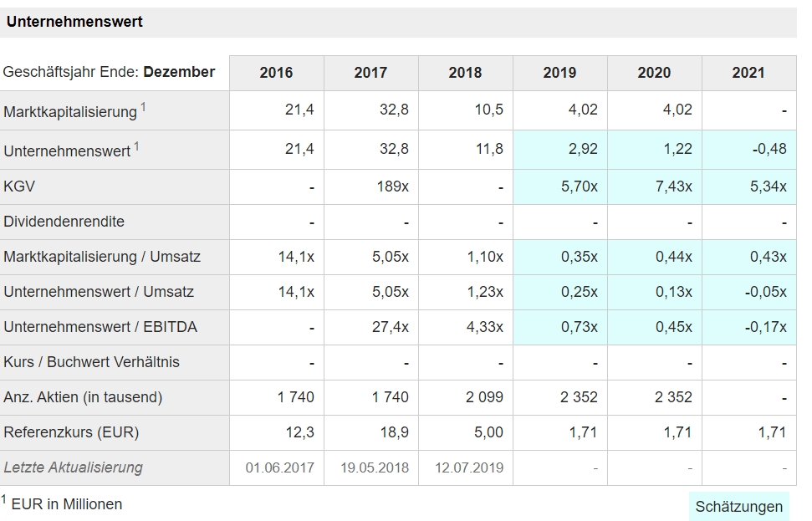
Task: Click the KGV row label
Action: coord(19,186)
